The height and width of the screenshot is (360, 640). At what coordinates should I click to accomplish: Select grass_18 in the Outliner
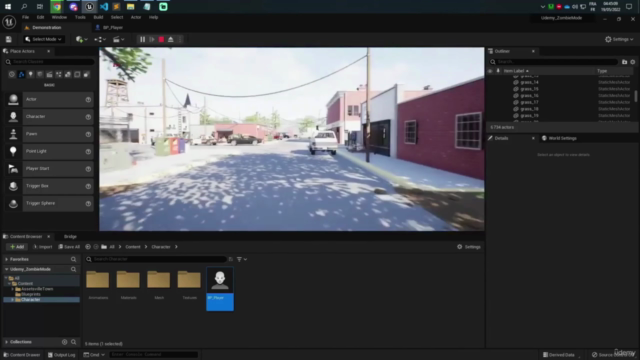click(529, 109)
